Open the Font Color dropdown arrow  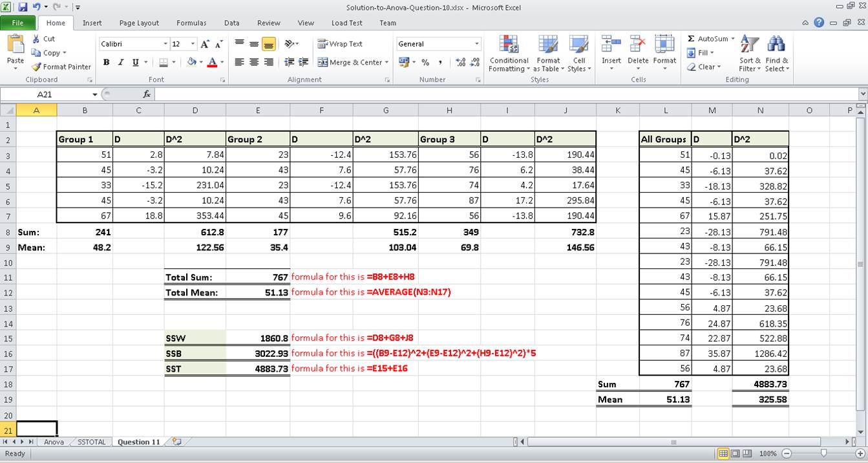click(222, 63)
